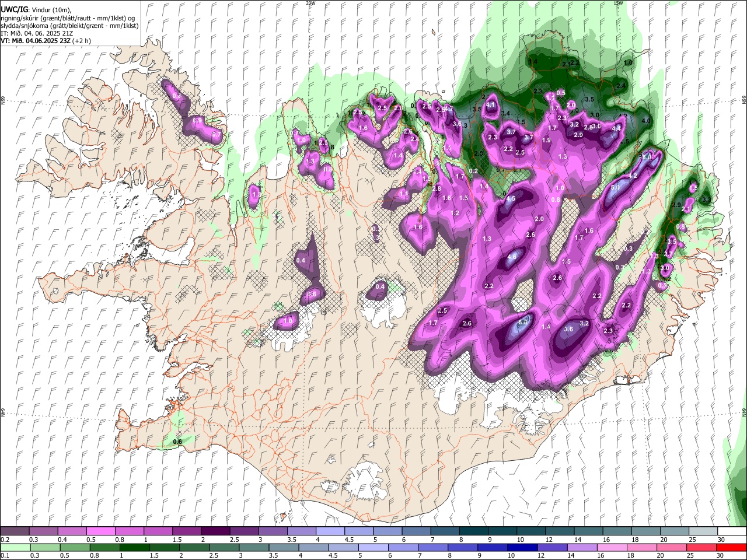Click the 'VT: Mið. 04.06.2025 23Z (+2 h)' line
The image size is (747, 560).
[x=46, y=41]
